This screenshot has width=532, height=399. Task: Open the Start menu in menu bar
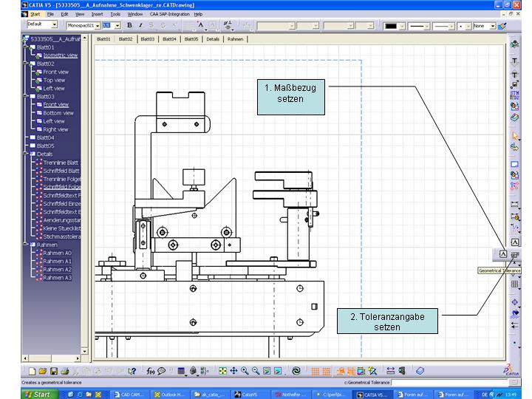point(35,14)
